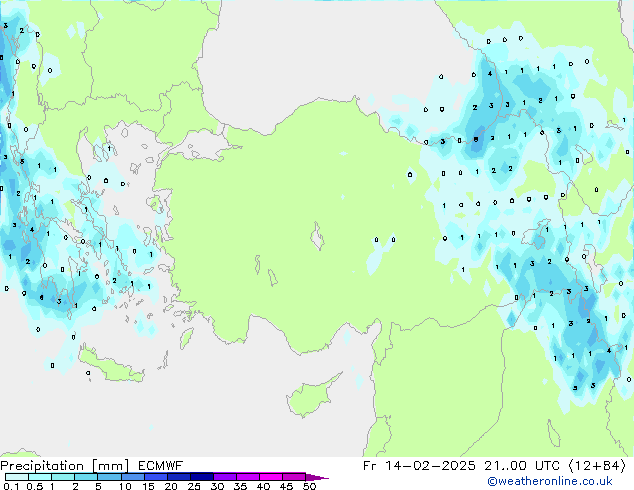Click the 1–2 mm legend color box
Image resolution: width=634 pixels, height=490 pixels.
pyautogui.click(x=63, y=477)
